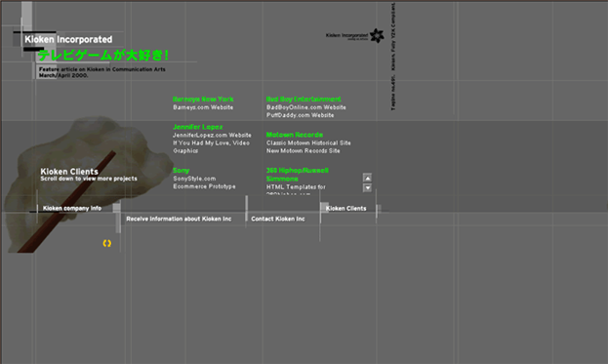Click the green Japanese headline text

(103, 55)
